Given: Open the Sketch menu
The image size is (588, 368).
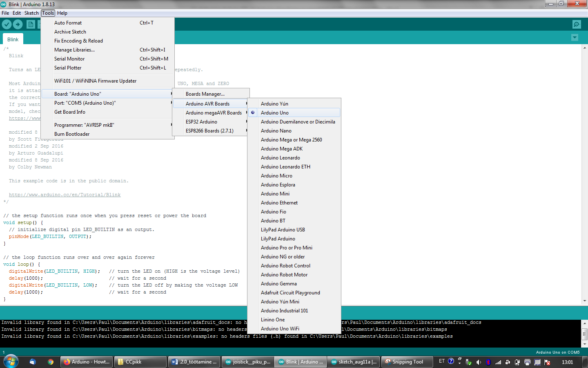Looking at the screenshot, I should click(x=31, y=13).
